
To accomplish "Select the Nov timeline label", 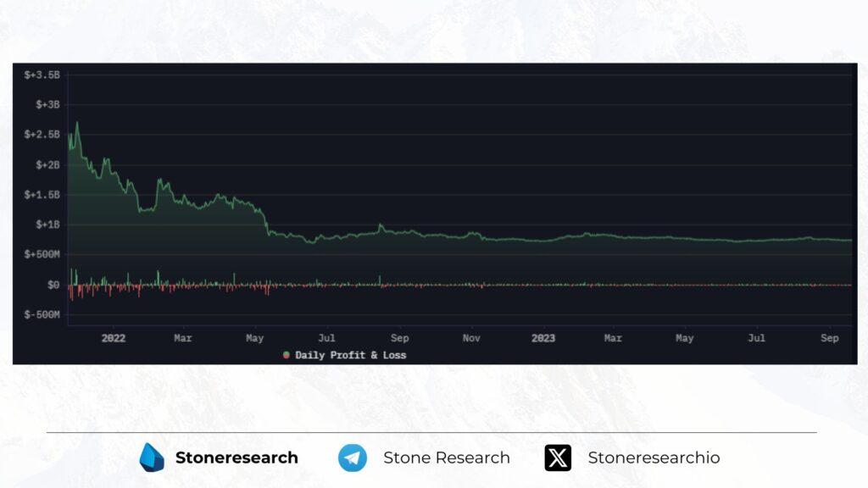I will (x=471, y=338).
